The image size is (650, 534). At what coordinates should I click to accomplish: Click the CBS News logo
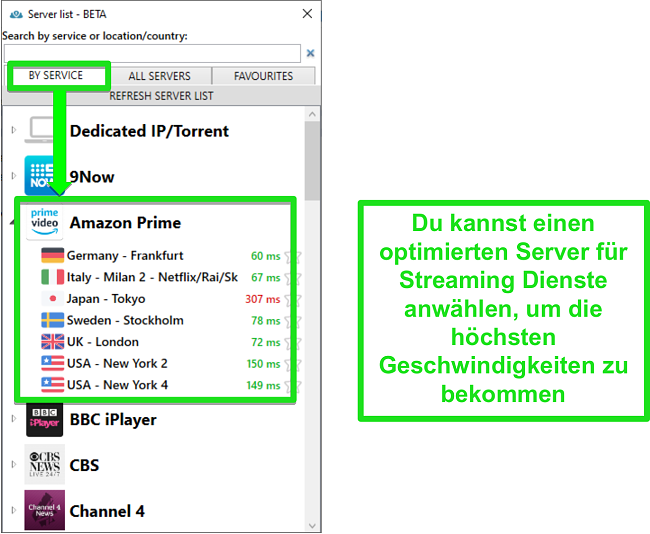pos(44,464)
